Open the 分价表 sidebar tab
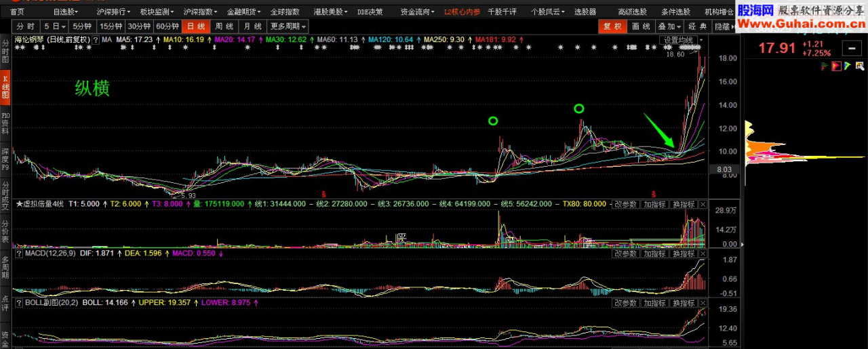Image resolution: width=868 pixels, height=349 pixels. pyautogui.click(x=5, y=230)
